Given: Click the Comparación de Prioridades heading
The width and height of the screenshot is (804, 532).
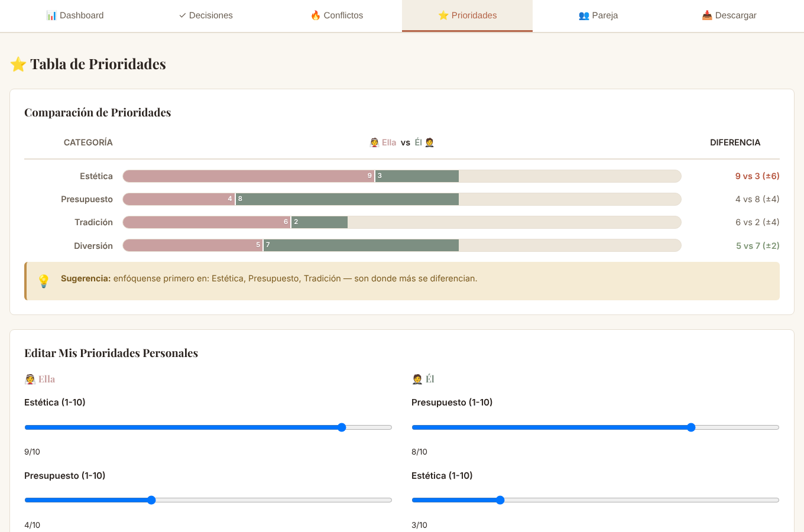Looking at the screenshot, I should (98, 112).
